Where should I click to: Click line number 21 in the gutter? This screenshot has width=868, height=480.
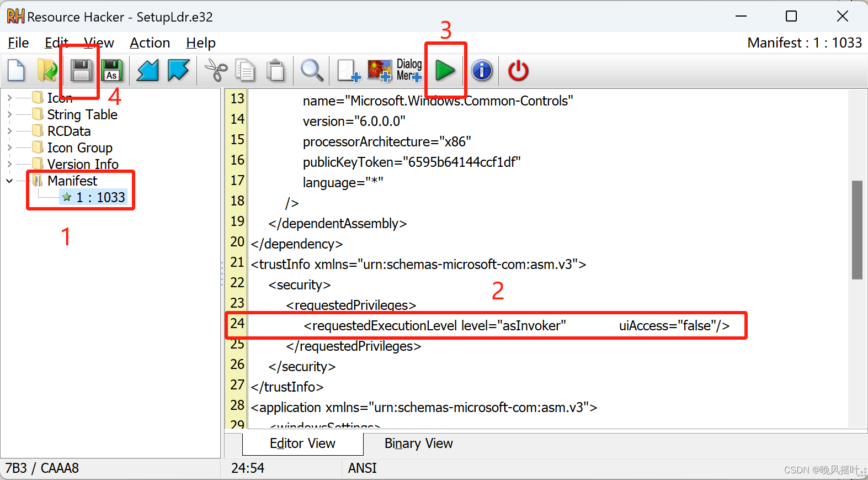(237, 262)
